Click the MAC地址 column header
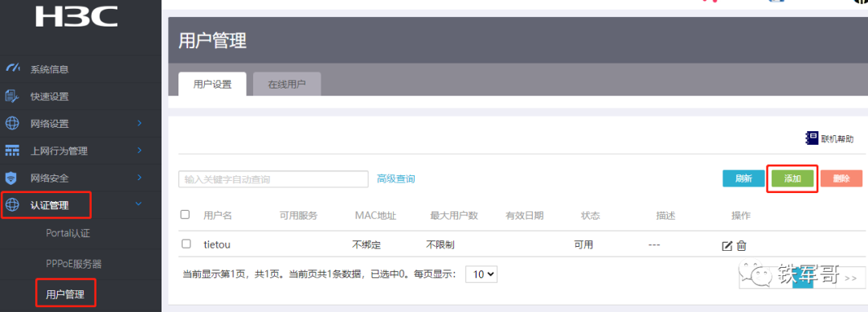Image resolution: width=868 pixels, height=312 pixels. (375, 216)
